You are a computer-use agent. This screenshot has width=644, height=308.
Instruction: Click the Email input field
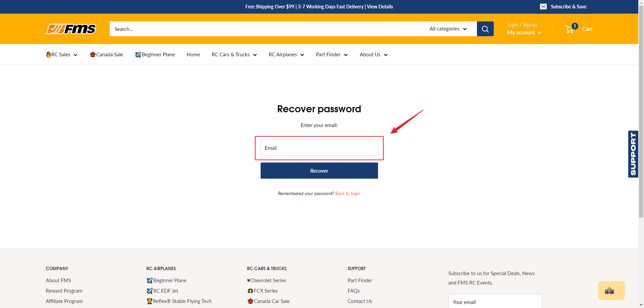(319, 148)
